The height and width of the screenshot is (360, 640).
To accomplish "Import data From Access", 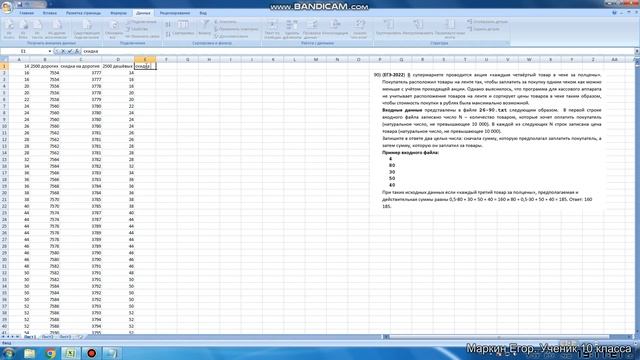I will pos(9,30).
